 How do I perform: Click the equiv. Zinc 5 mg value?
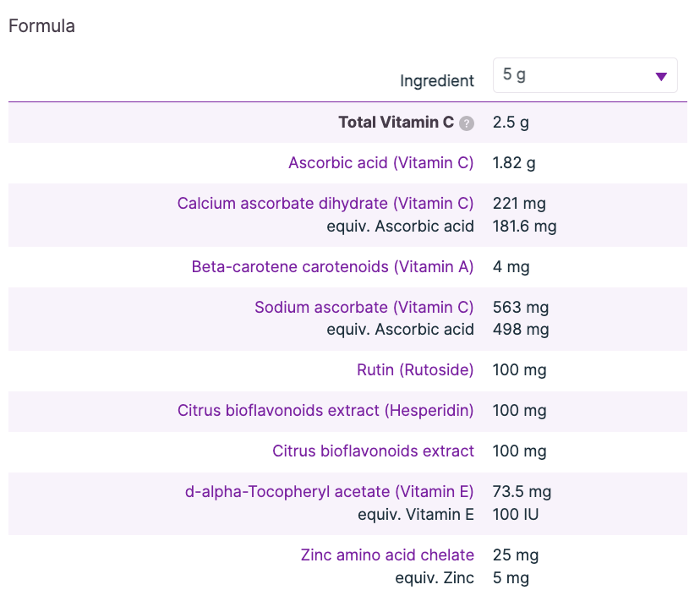[x=511, y=578]
